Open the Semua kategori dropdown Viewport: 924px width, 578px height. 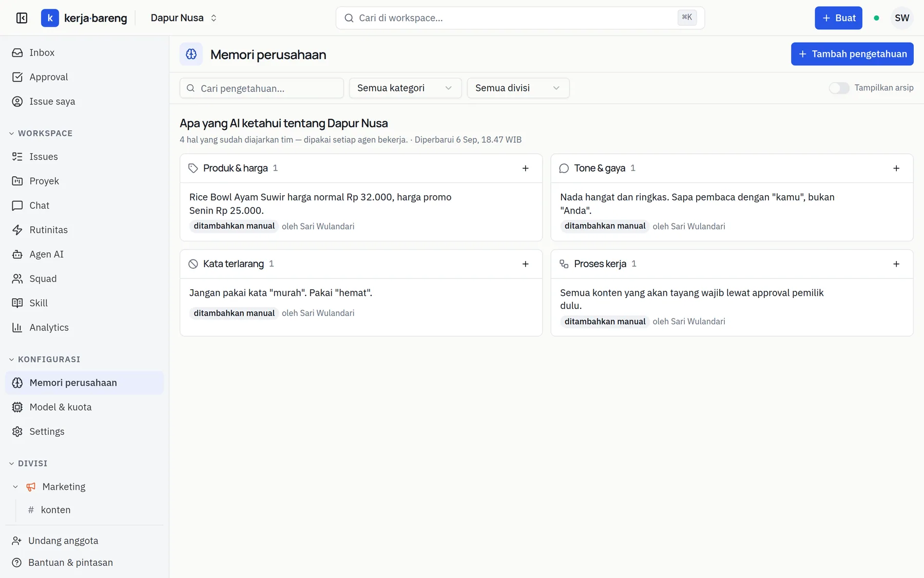pyautogui.click(x=405, y=88)
